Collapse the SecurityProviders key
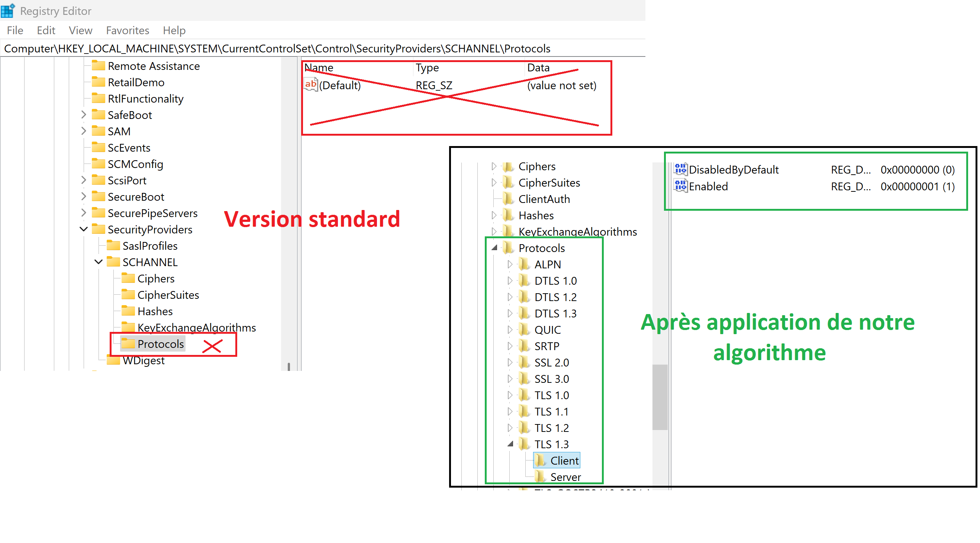This screenshot has width=980, height=543. click(84, 229)
